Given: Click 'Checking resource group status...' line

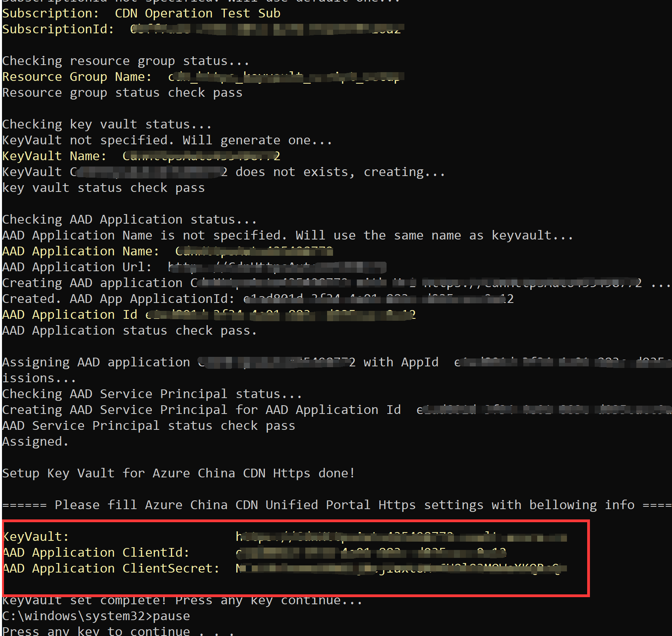Looking at the screenshot, I should point(126,61).
